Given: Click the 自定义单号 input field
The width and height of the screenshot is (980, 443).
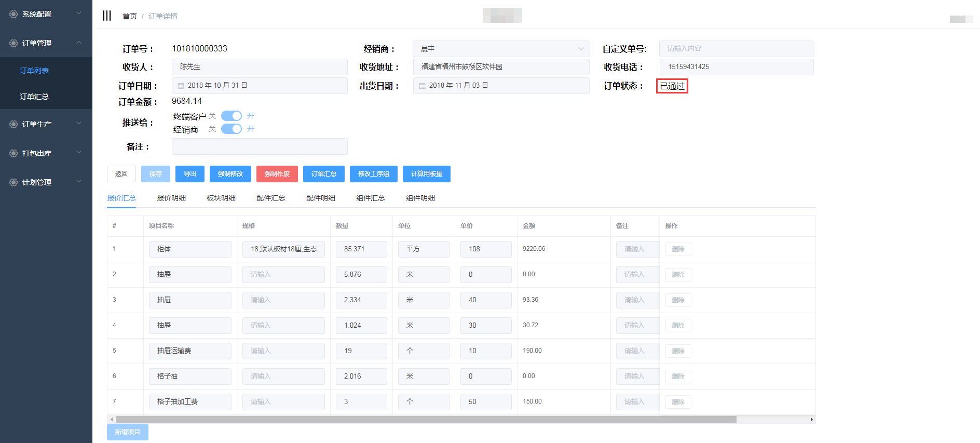Looking at the screenshot, I should click(736, 49).
